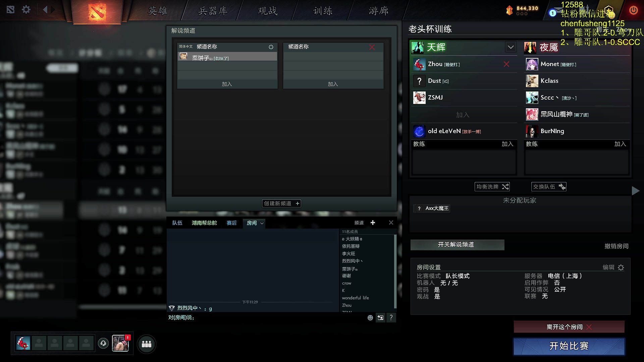
Task: Open Monet's player avatar
Action: pos(532,64)
